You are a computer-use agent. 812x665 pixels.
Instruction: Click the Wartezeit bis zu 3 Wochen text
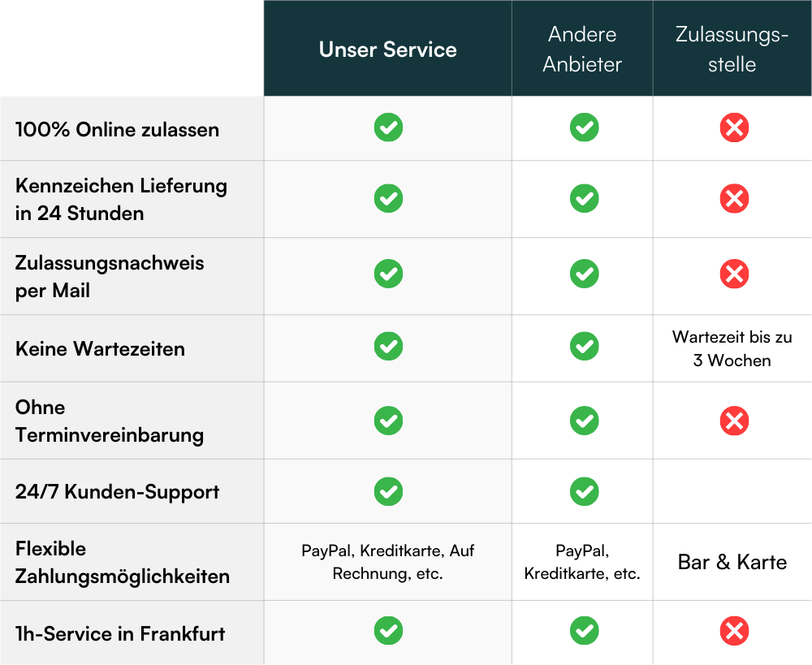click(732, 348)
